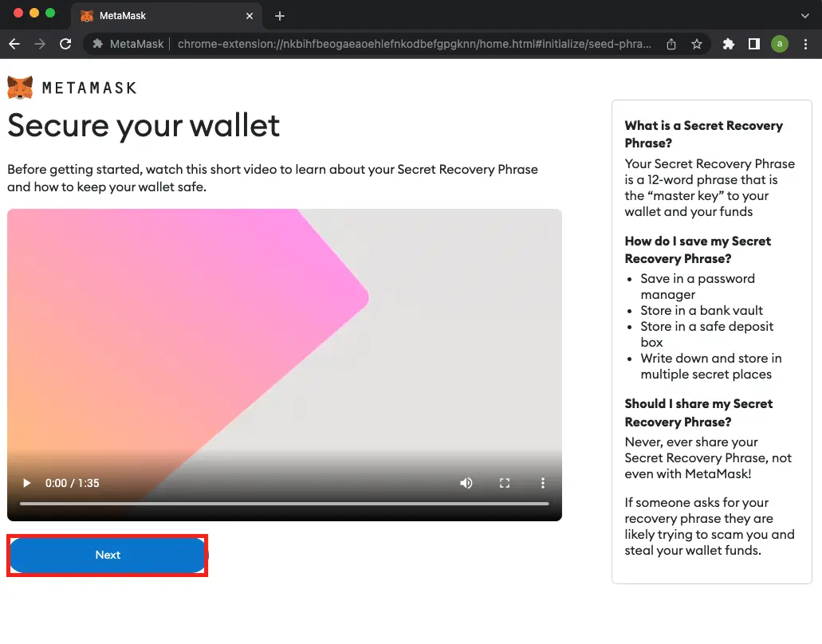Click the 'Secure your wallet' heading
Screen dimensions: 822x644
[144, 126]
